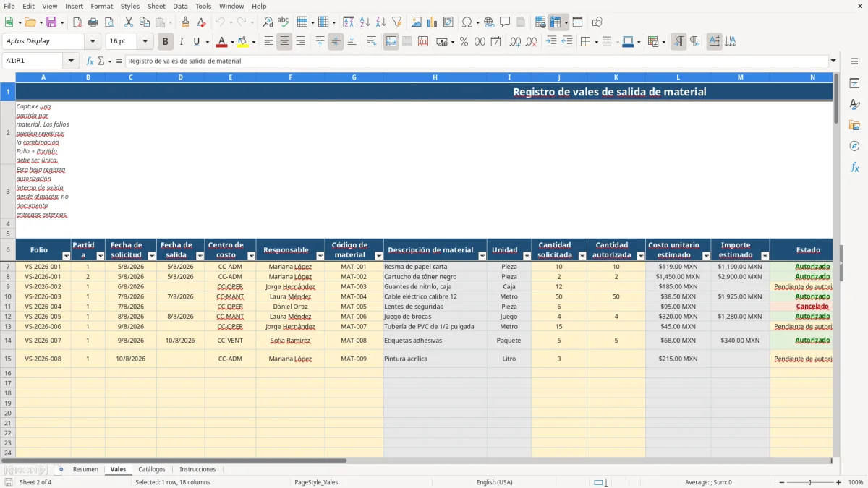
Task: Adjust the zoom slider in status bar
Action: point(809,482)
